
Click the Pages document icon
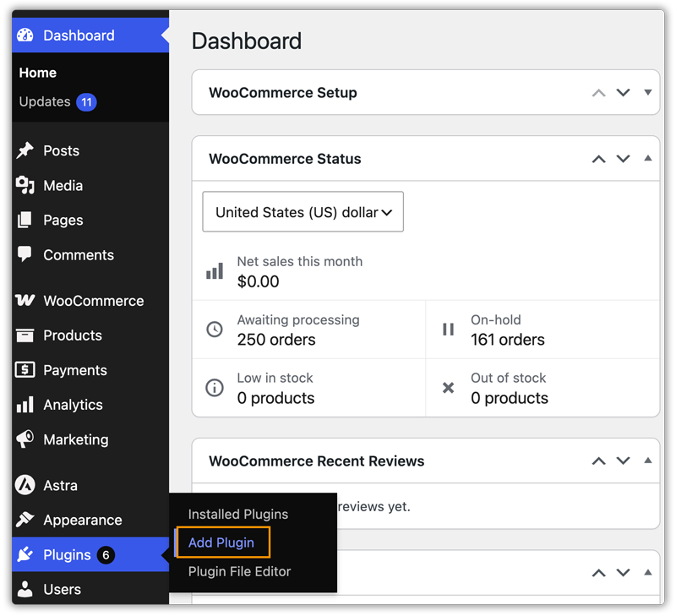pyautogui.click(x=25, y=220)
